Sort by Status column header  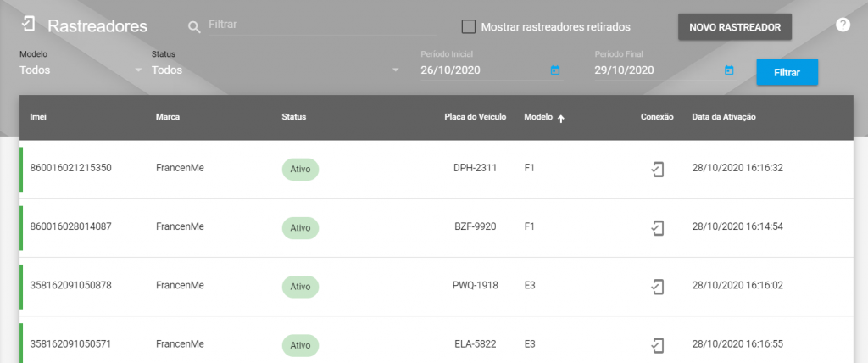[x=294, y=117]
